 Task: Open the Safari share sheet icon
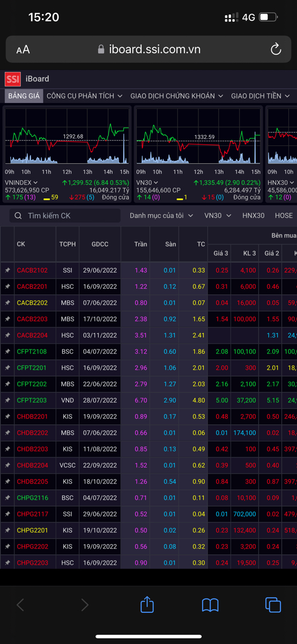click(x=147, y=605)
